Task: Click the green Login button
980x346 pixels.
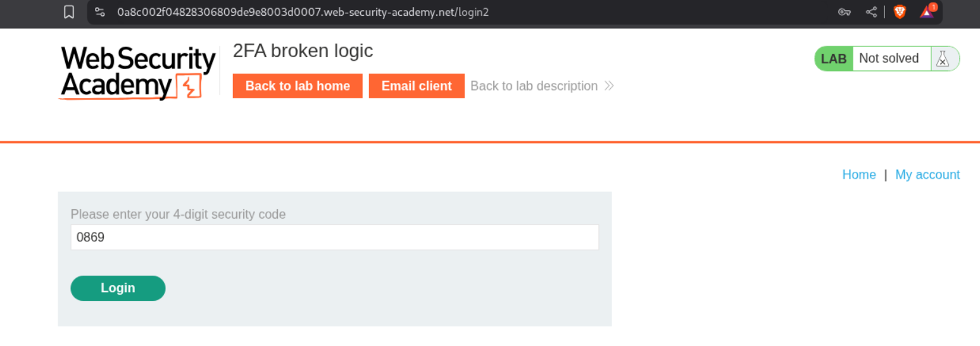Action: [x=118, y=288]
